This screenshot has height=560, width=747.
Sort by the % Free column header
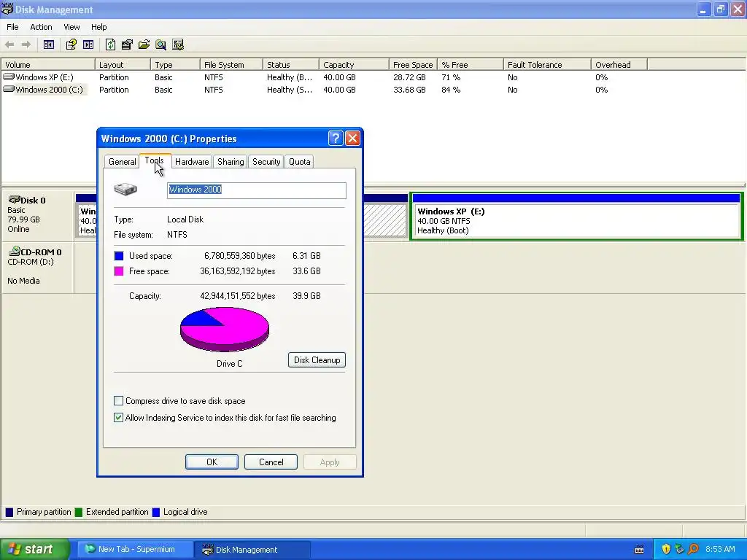click(x=471, y=65)
